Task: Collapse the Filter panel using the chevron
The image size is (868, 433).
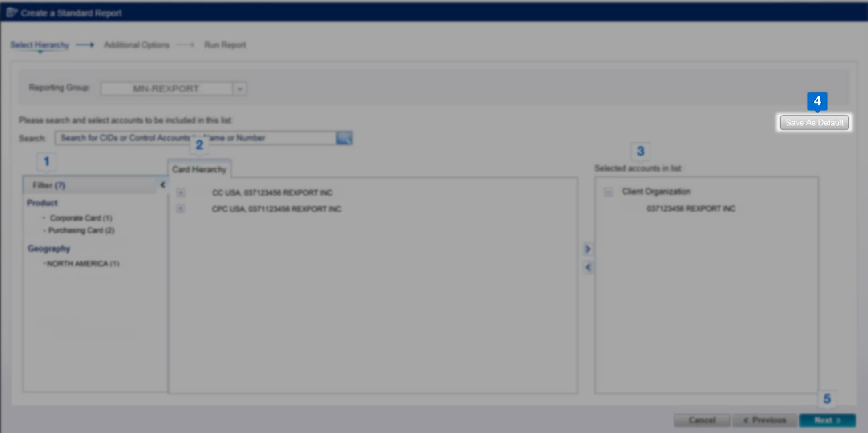Action: click(162, 184)
